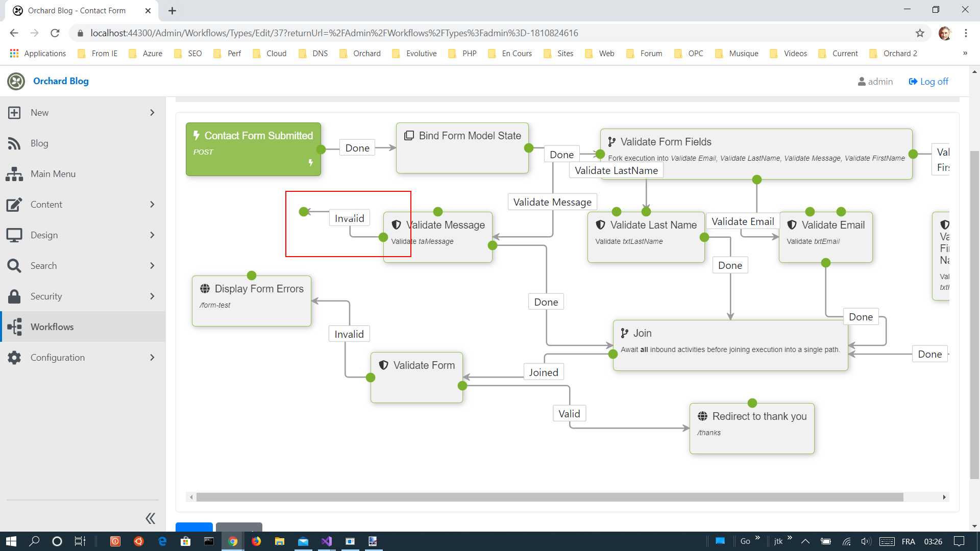Click the shield icon on Validate Email activity
Viewport: 980px width, 551px height.
(x=792, y=224)
